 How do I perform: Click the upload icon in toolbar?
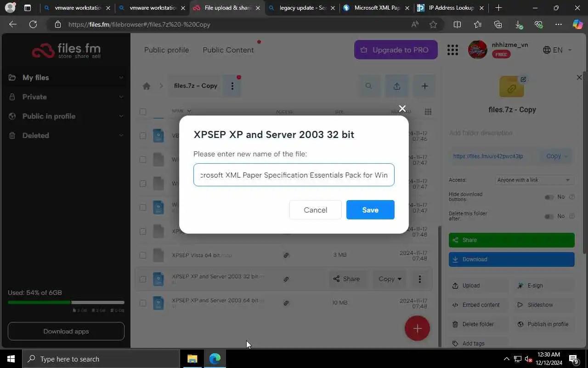396,86
